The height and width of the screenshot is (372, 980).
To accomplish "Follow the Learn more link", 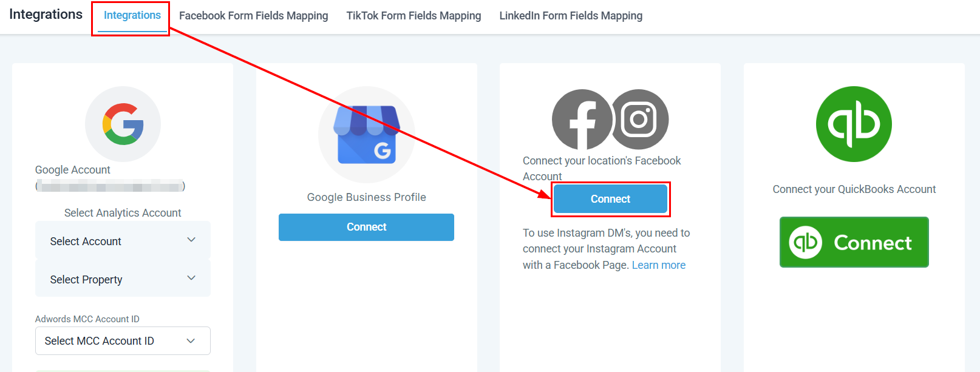I will tap(658, 265).
